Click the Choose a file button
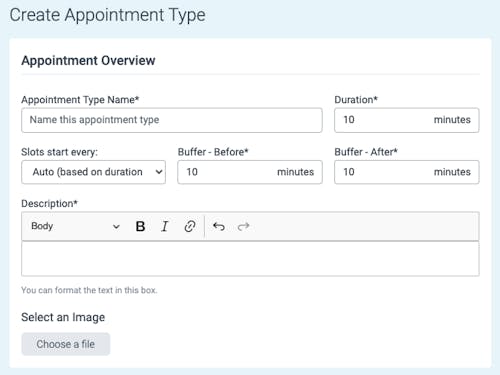500x375 pixels. point(66,344)
